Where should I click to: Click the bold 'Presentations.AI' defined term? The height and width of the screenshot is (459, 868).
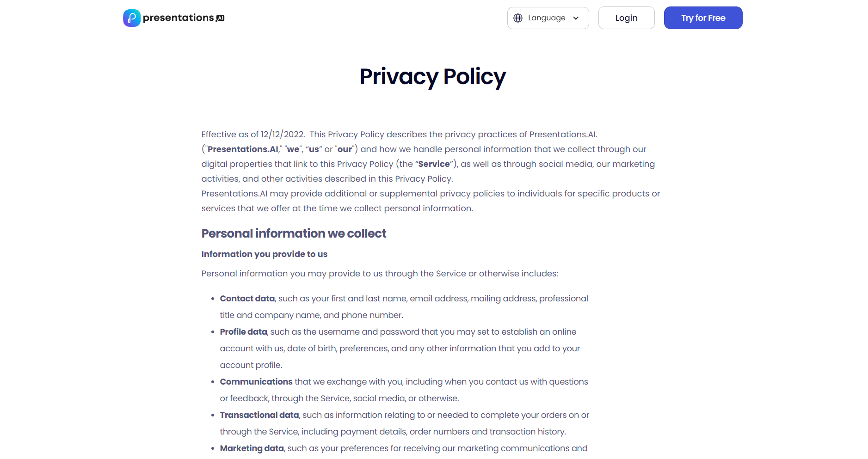pos(243,149)
